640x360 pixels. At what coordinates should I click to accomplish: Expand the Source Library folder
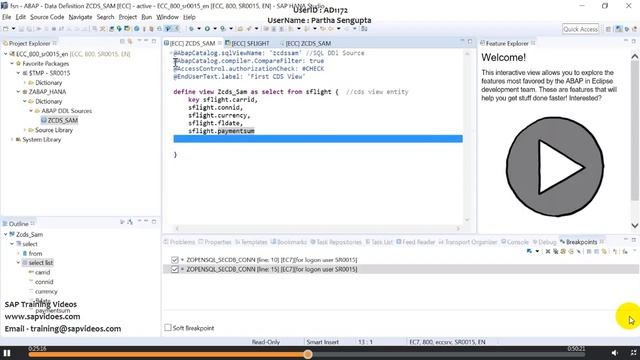[24, 130]
